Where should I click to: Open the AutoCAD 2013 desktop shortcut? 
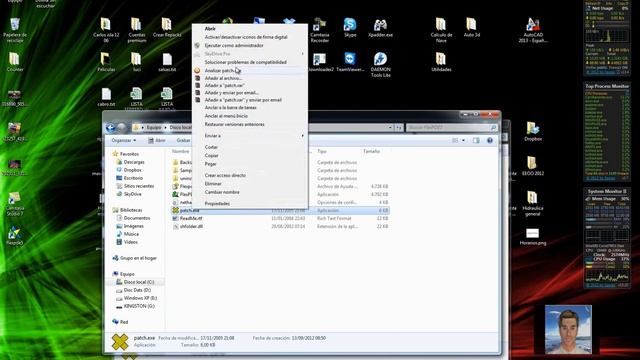click(x=533, y=29)
